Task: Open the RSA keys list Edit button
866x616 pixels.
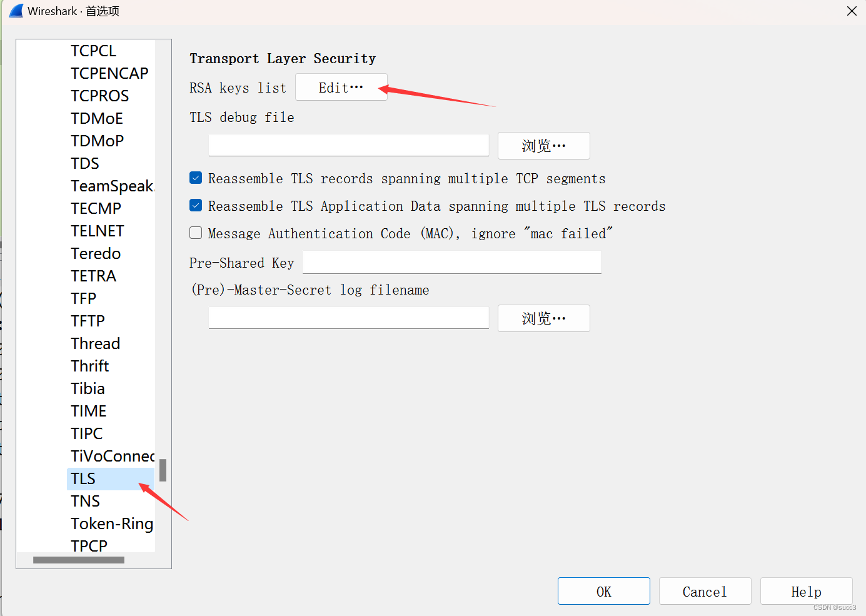Action: click(341, 88)
